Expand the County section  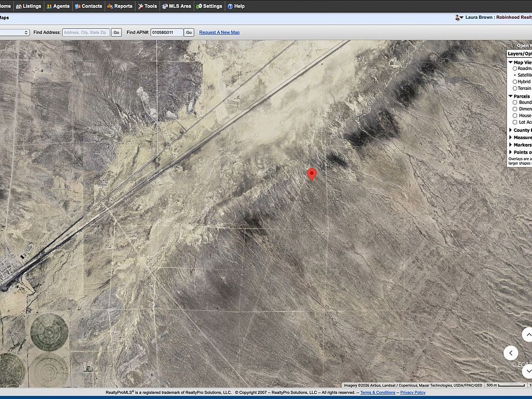coord(510,130)
